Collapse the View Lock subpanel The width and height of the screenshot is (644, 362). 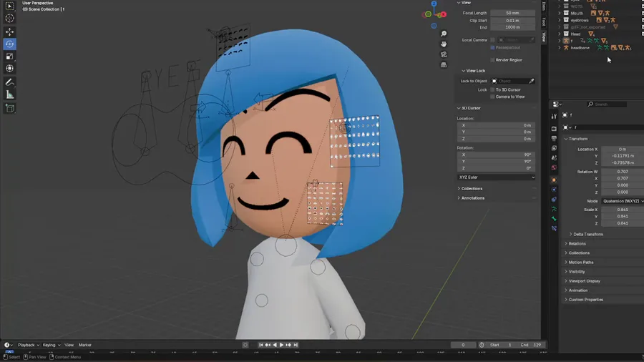coord(473,71)
